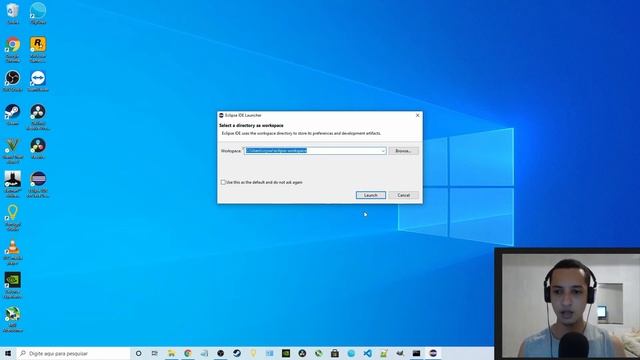Close the Eclipse IDE Launcher dialog
This screenshot has width=640, height=360.
417,116
